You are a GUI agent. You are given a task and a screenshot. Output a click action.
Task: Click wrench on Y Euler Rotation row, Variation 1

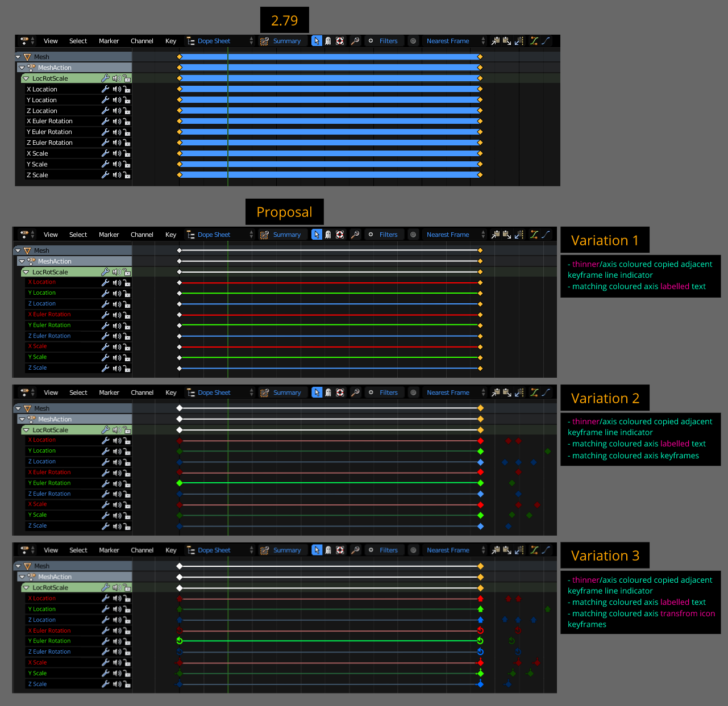click(105, 325)
